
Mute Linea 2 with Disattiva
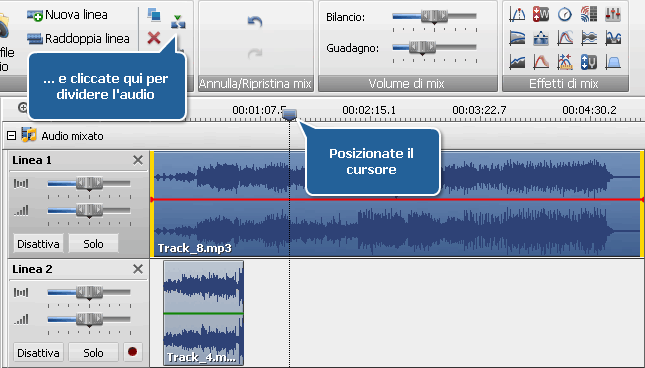(x=38, y=353)
